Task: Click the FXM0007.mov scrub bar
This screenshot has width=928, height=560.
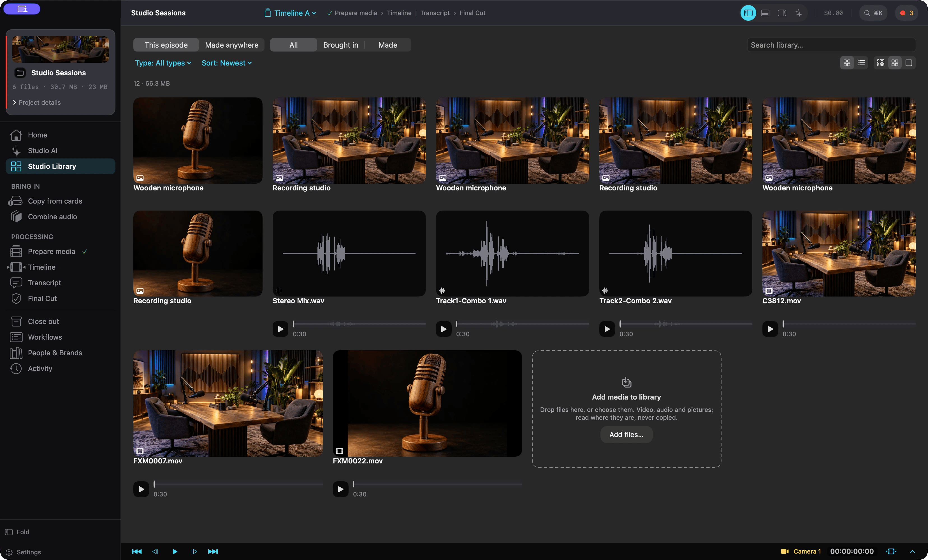Action: click(238, 484)
